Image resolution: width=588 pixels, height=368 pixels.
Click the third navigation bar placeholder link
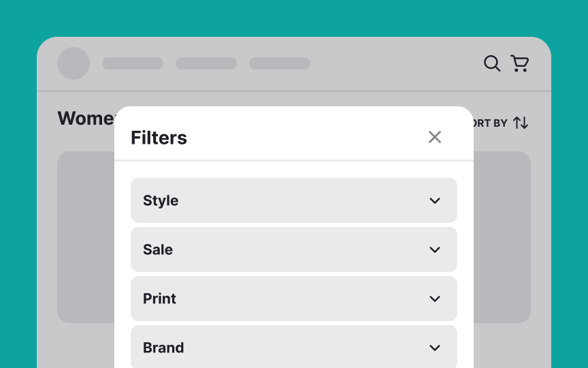click(280, 63)
